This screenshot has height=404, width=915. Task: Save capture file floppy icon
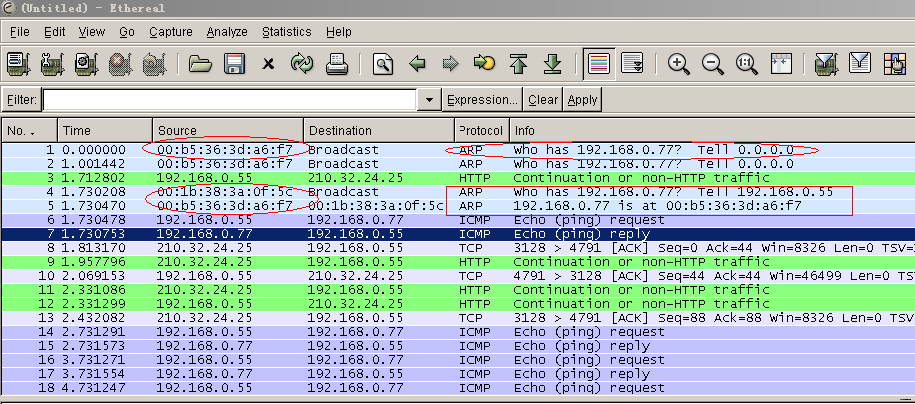(234, 64)
